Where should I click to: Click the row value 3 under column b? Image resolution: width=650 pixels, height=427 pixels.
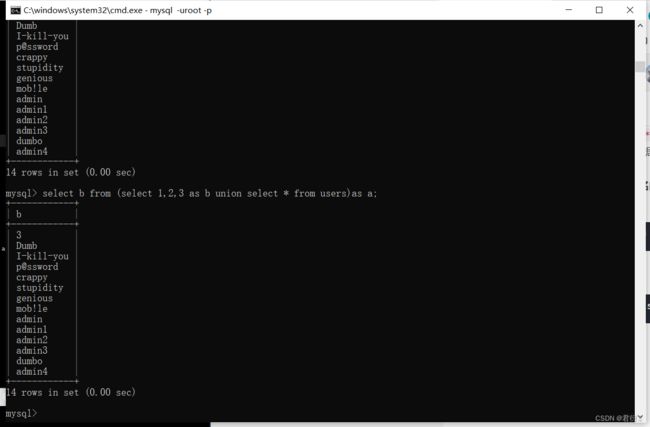(19, 235)
